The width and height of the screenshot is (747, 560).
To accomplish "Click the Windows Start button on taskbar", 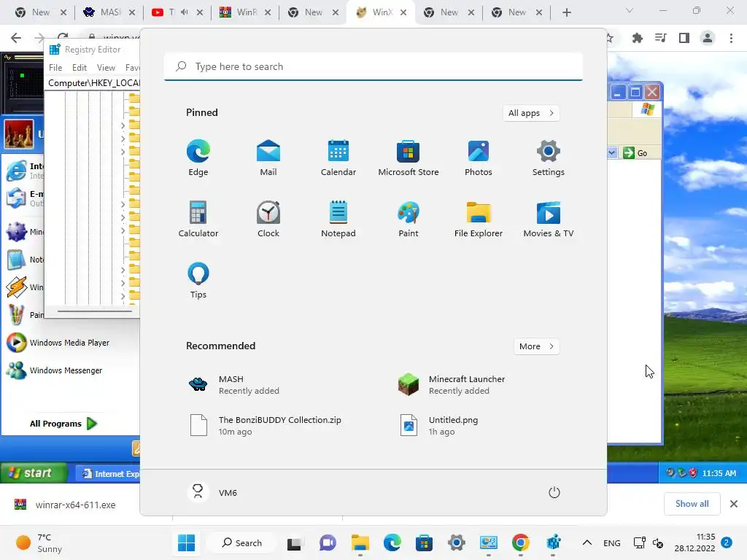I will (x=186, y=542).
